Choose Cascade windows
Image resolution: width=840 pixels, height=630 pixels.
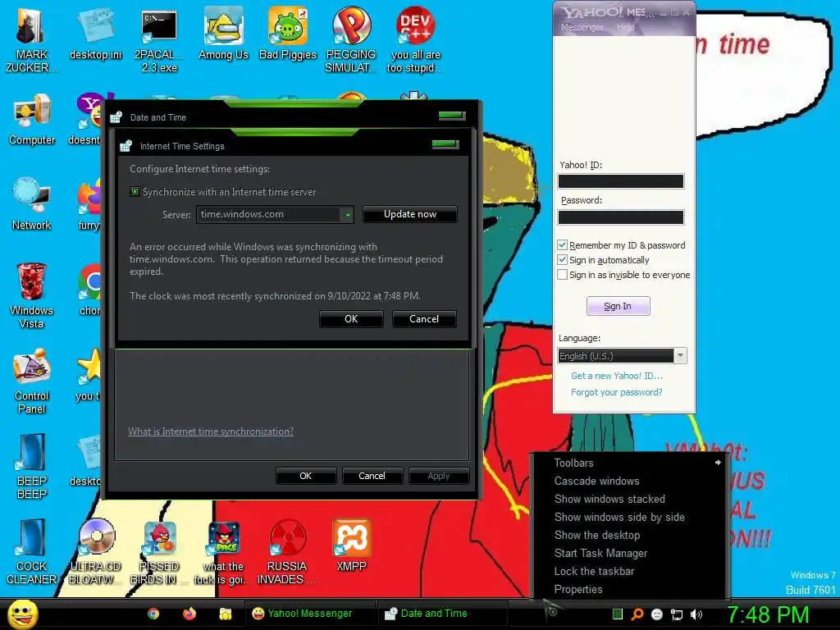(x=629, y=481)
